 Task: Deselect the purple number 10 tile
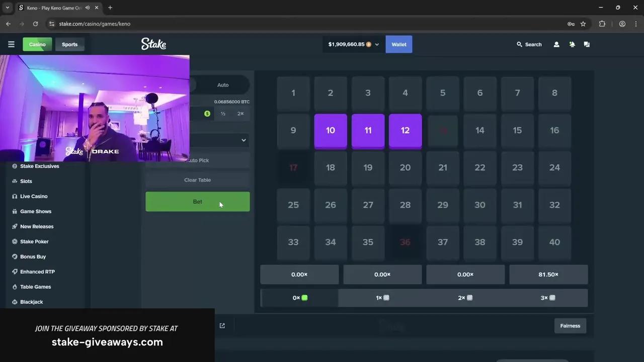pyautogui.click(x=331, y=131)
